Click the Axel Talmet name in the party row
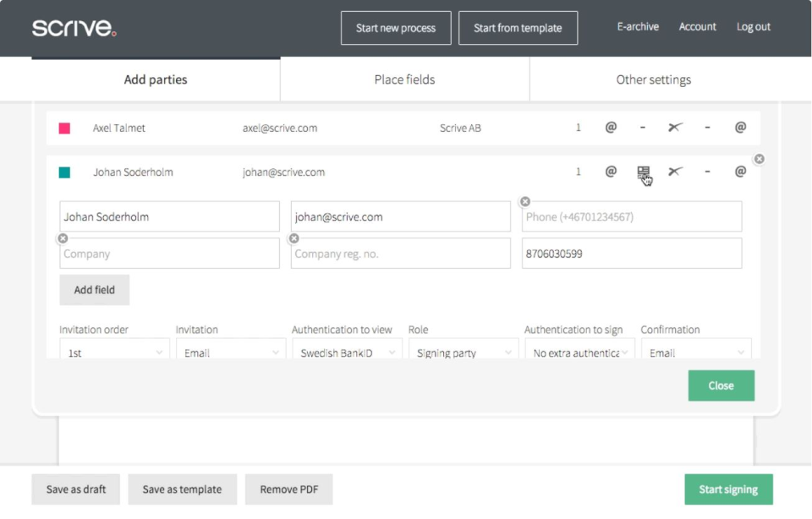Viewport: 812px width, 519px height. (119, 128)
